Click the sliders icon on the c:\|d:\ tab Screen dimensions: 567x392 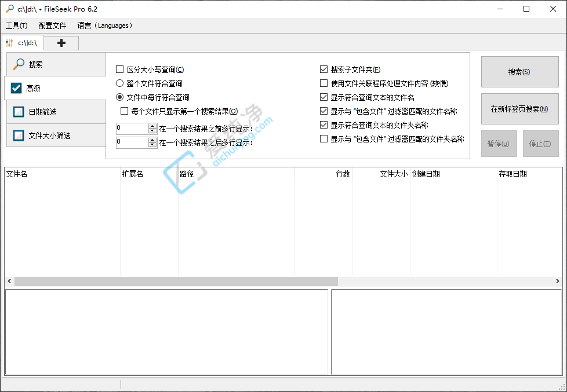point(9,43)
